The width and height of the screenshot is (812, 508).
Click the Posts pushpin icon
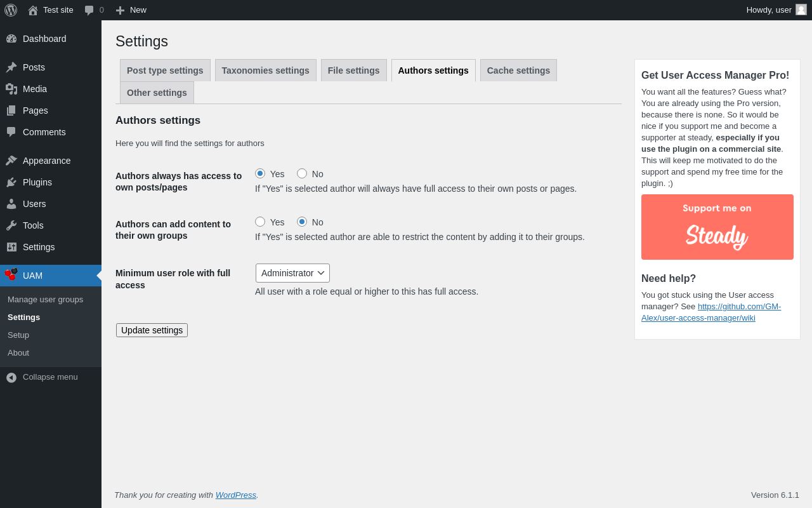(11, 67)
